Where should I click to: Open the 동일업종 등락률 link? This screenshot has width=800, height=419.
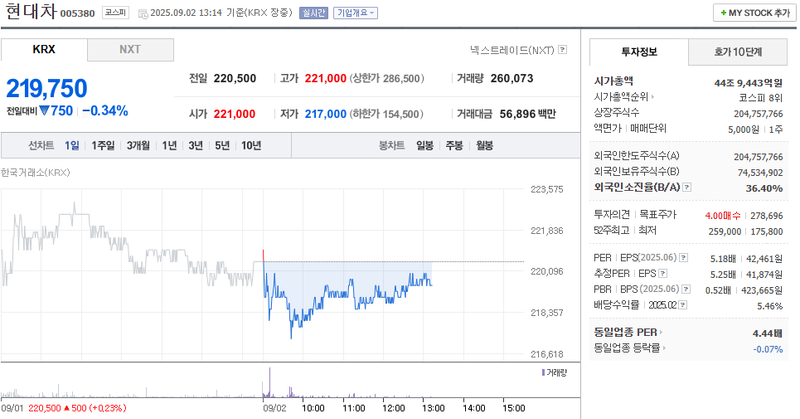630,348
